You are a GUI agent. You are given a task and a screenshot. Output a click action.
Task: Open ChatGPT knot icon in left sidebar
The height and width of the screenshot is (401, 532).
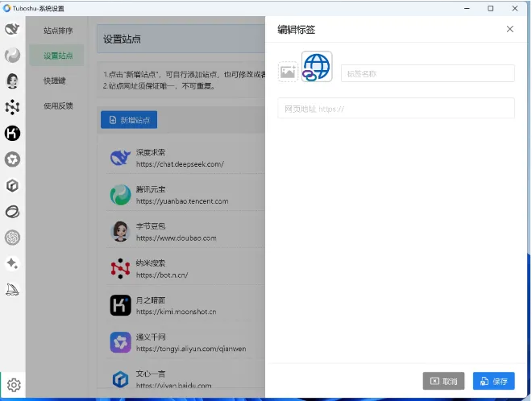point(12,238)
